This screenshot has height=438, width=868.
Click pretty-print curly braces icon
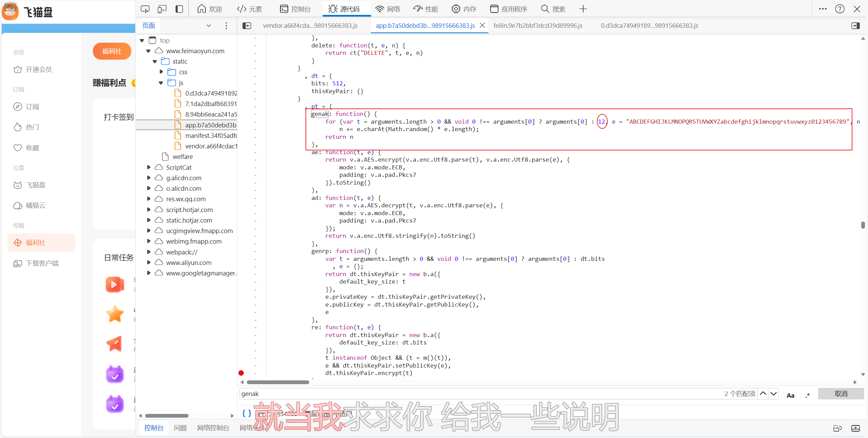click(246, 413)
